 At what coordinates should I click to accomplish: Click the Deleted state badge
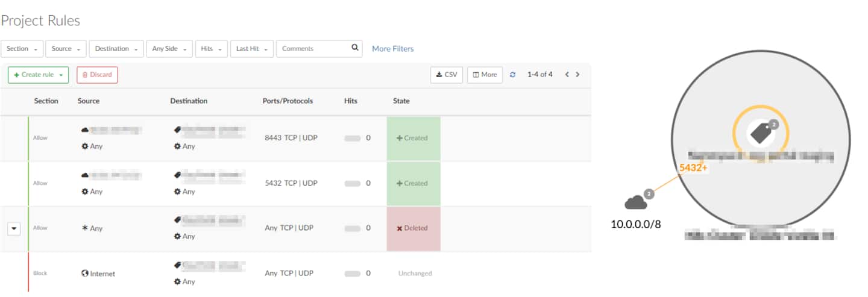pyautogui.click(x=414, y=228)
